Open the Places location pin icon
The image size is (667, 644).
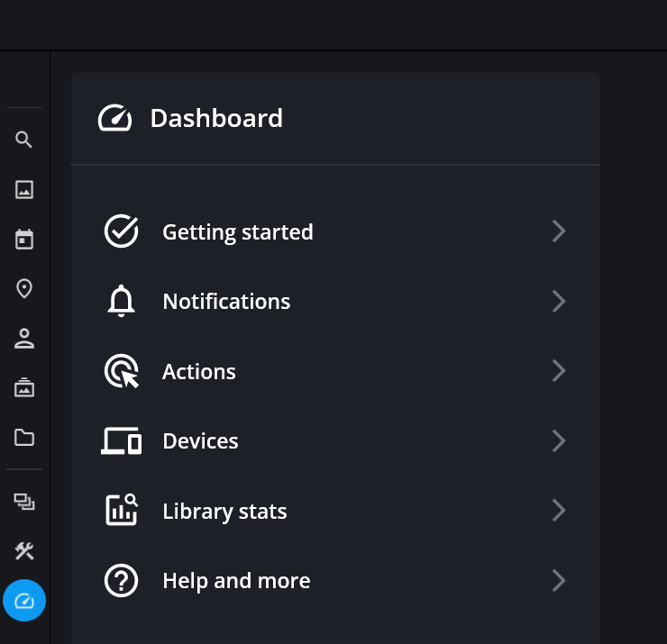point(24,288)
